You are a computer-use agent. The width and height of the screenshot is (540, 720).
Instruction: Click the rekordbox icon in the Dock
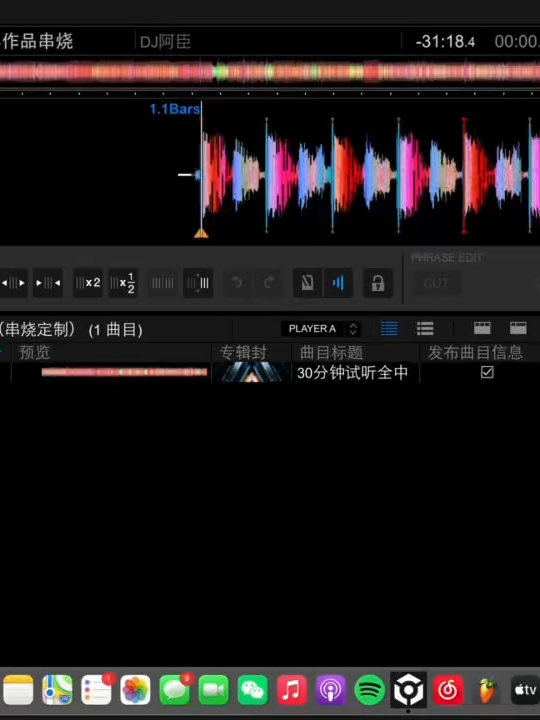tap(409, 690)
